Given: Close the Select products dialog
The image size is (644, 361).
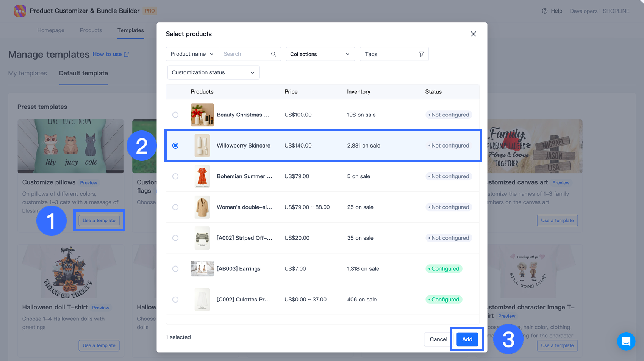Looking at the screenshot, I should 474,34.
